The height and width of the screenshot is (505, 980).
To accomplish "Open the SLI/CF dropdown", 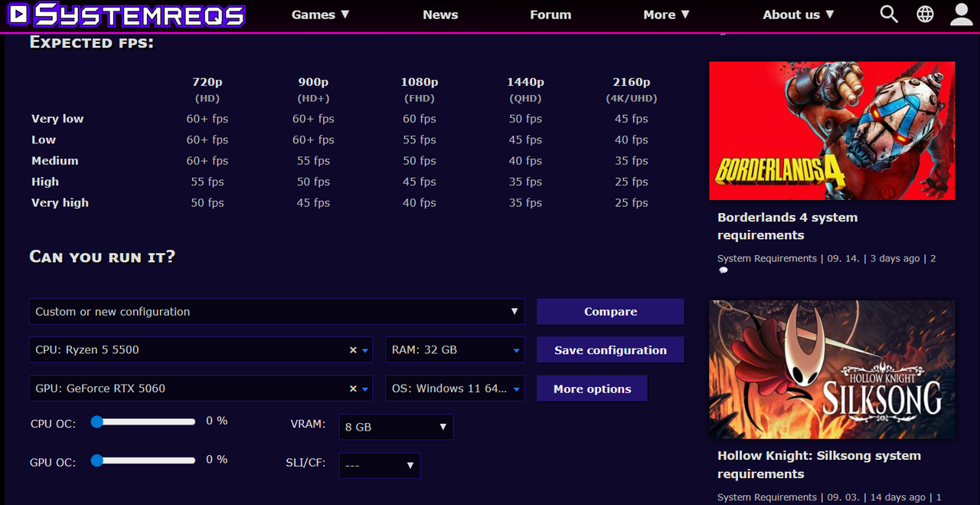I will click(x=380, y=465).
